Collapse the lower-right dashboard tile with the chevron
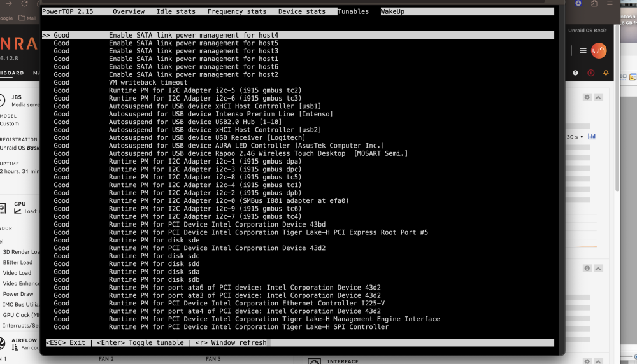 click(598, 269)
